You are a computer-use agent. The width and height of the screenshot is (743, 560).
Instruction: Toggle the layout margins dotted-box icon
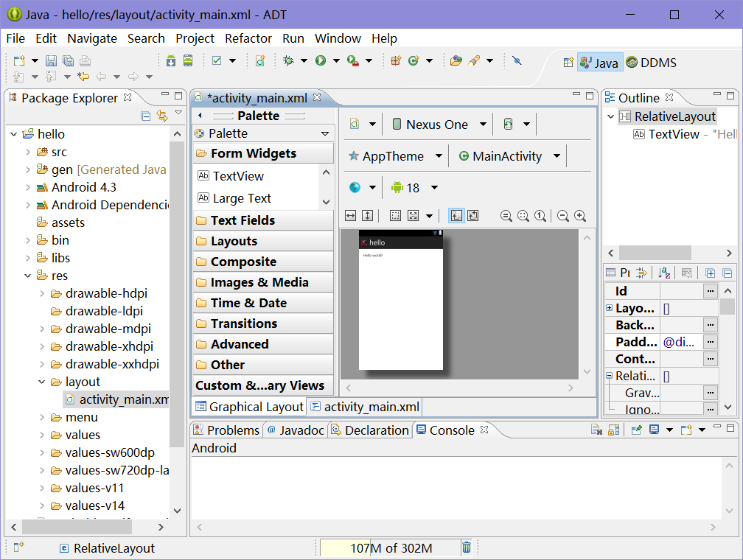(395, 216)
